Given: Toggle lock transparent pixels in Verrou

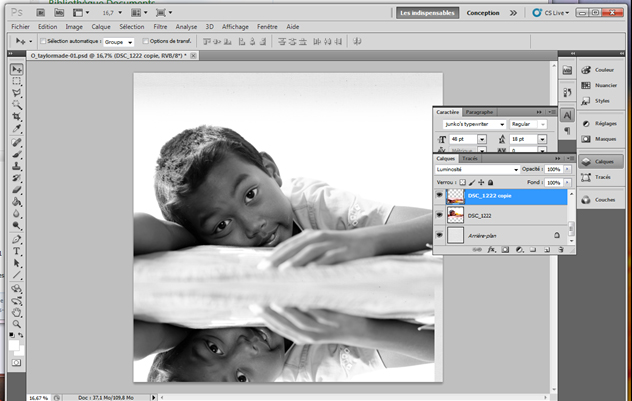Looking at the screenshot, I should tap(463, 183).
